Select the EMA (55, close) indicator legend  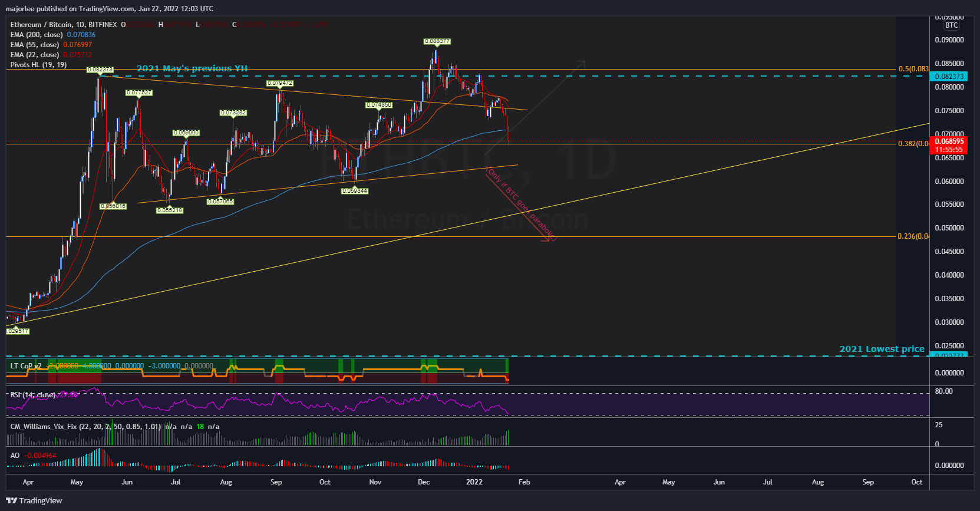(x=35, y=45)
